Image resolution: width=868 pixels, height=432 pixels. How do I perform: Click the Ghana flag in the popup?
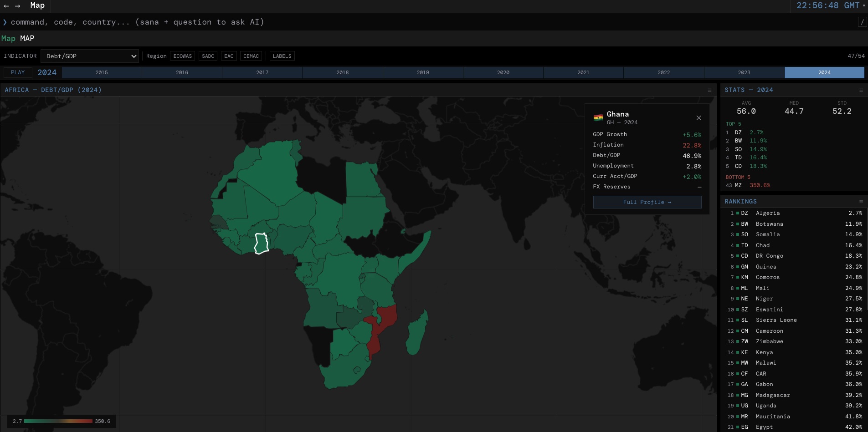[598, 117]
